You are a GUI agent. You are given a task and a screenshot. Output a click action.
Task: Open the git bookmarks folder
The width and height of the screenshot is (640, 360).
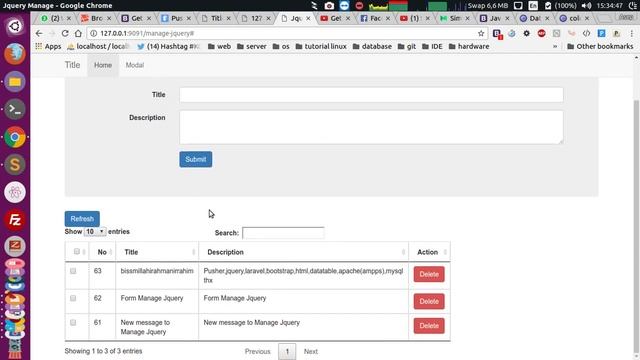tap(407, 47)
